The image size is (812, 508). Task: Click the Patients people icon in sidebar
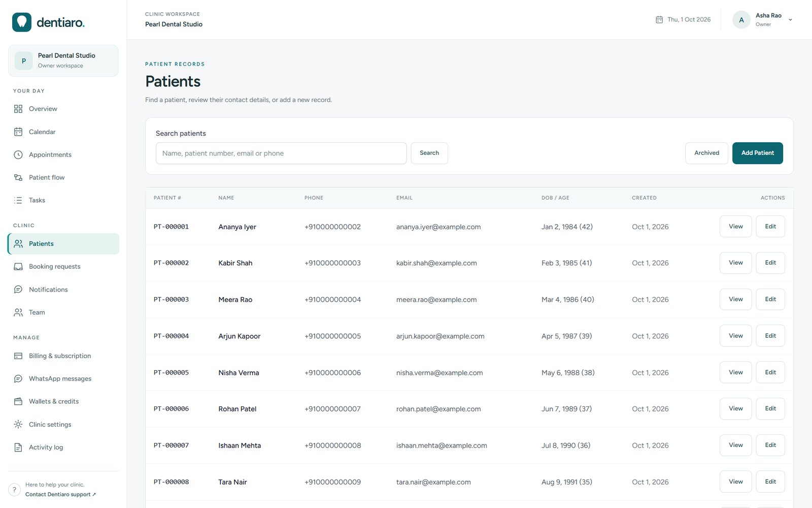tap(18, 244)
